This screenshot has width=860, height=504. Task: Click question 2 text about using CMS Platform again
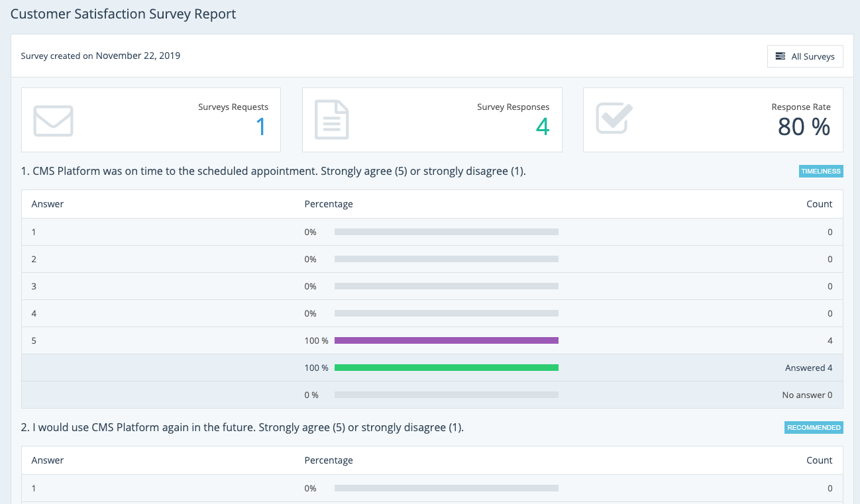click(242, 427)
